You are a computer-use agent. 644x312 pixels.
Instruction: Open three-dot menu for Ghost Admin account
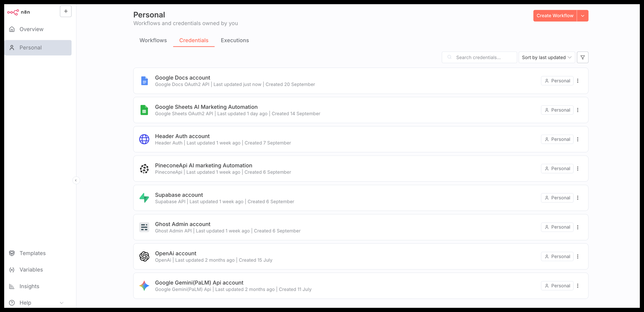click(x=578, y=227)
